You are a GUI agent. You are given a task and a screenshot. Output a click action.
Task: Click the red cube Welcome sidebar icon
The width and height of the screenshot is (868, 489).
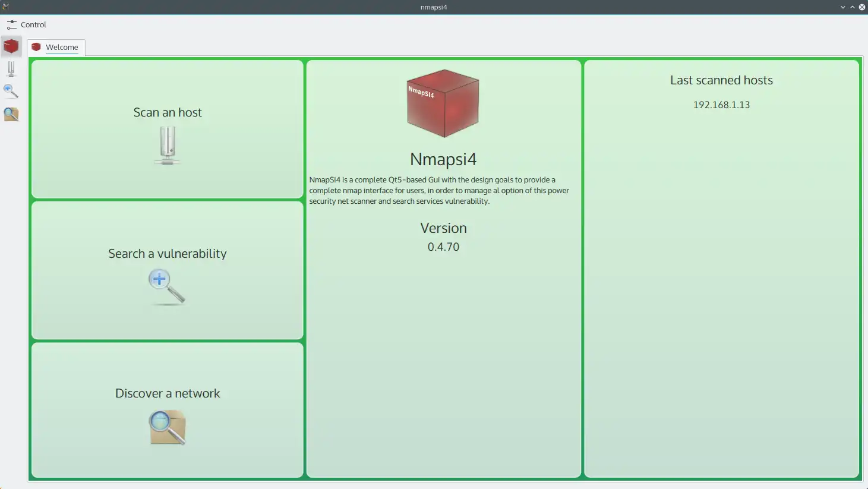pyautogui.click(x=11, y=46)
